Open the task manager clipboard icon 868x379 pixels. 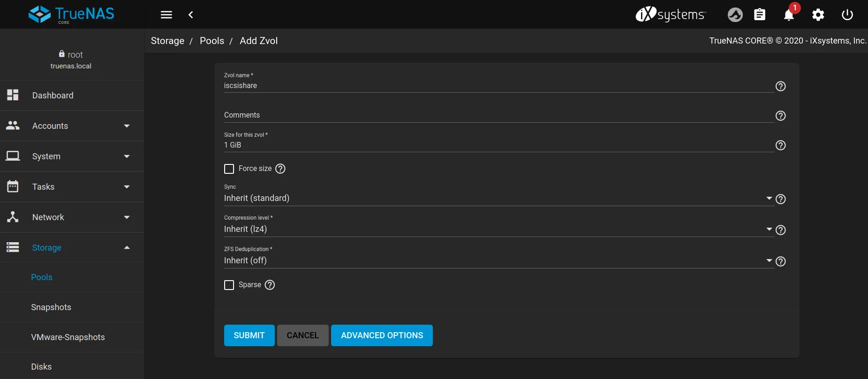pyautogui.click(x=760, y=15)
